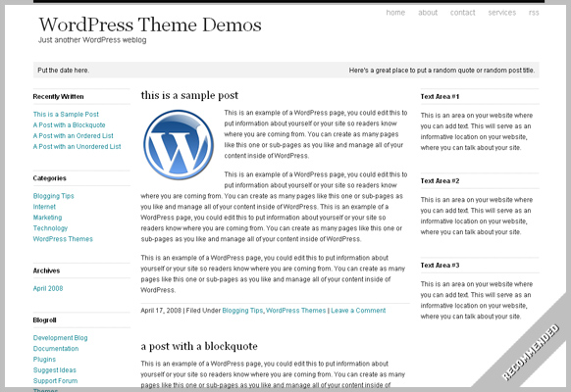Select the Blogging Tips category in sidebar
Screen dimensions: 571x392
tap(54, 196)
